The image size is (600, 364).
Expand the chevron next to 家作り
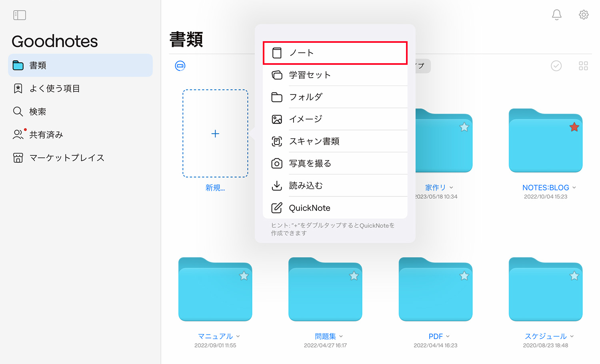[451, 188]
